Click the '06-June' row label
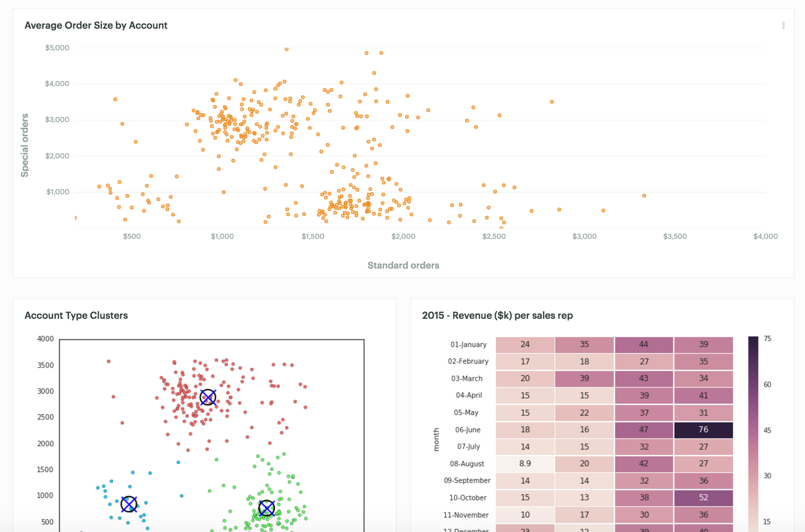The width and height of the screenshot is (805, 532). point(468,430)
